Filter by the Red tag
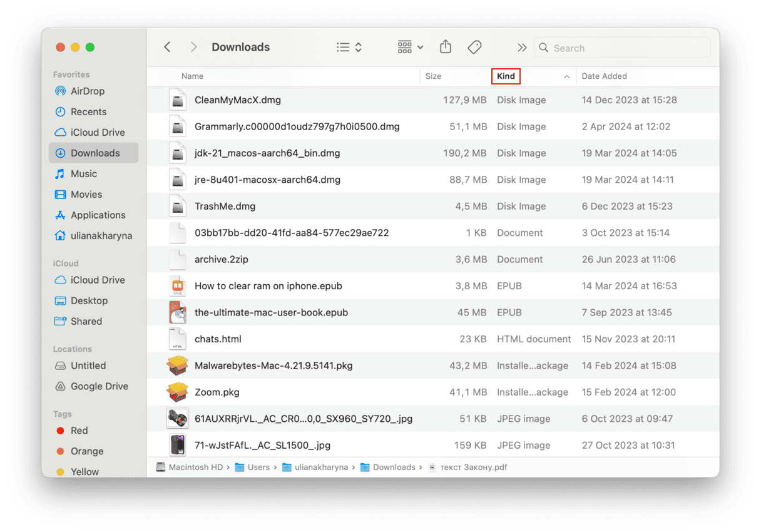The image size is (761, 532). click(79, 431)
